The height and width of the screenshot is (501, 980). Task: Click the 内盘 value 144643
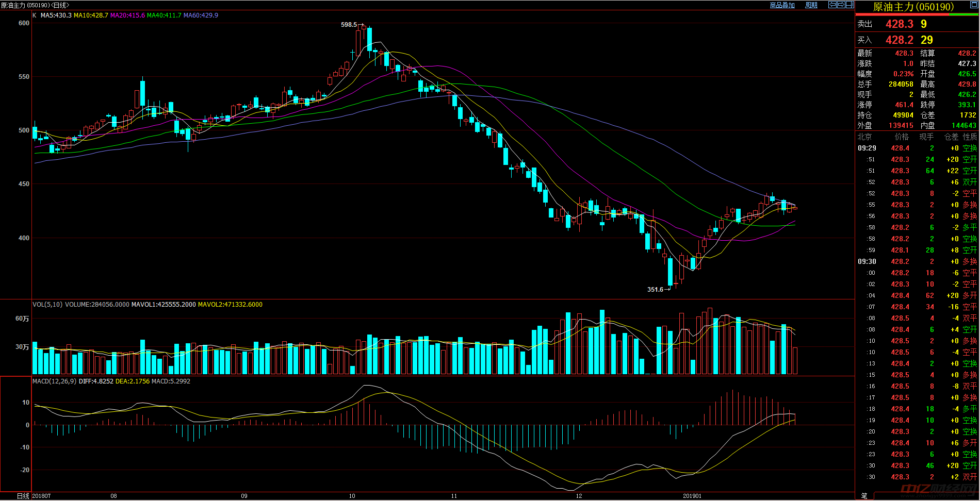tap(963, 125)
